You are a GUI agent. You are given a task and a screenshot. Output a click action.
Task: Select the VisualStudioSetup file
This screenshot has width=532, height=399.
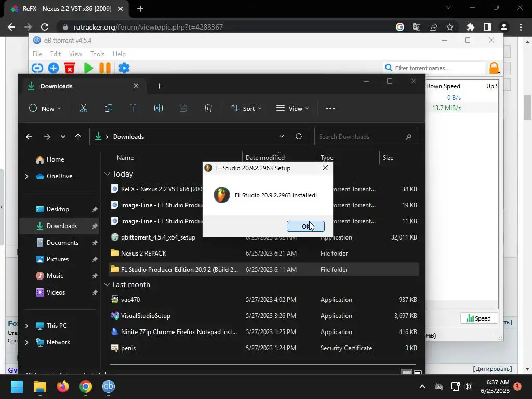[x=264, y=315]
